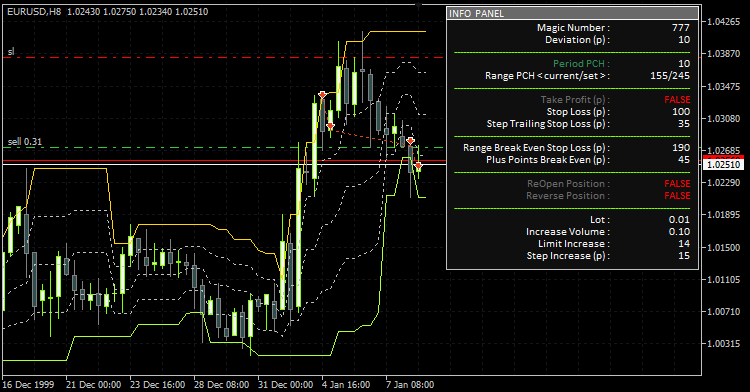Click the '7 Jan 08:00' time axis label
The image size is (750, 392).
pyautogui.click(x=410, y=384)
